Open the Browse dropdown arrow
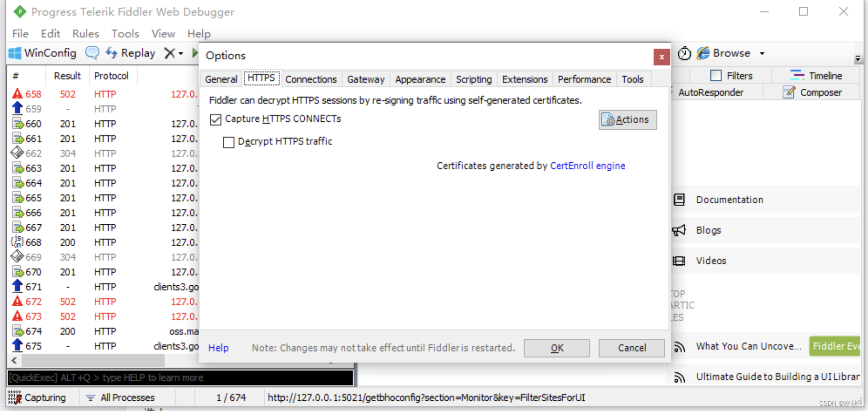The width and height of the screenshot is (868, 411). (x=762, y=53)
